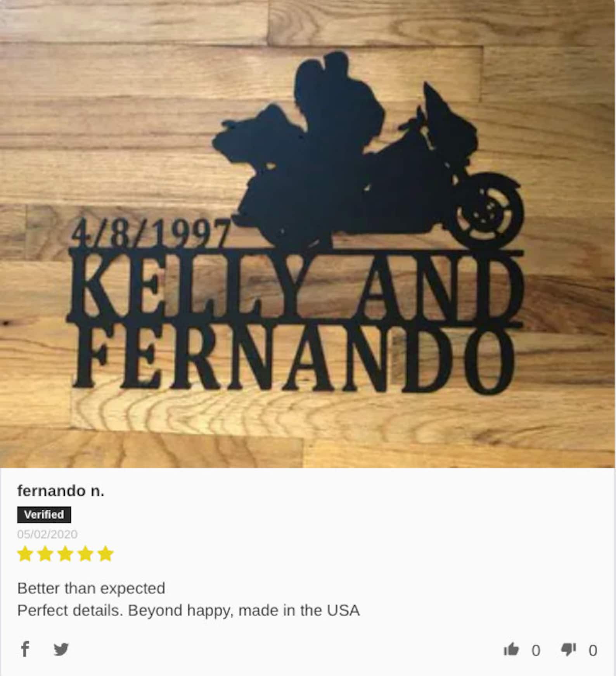Click the 'Perfect details. Beyond happy' review text
616x676 pixels.
(x=188, y=610)
